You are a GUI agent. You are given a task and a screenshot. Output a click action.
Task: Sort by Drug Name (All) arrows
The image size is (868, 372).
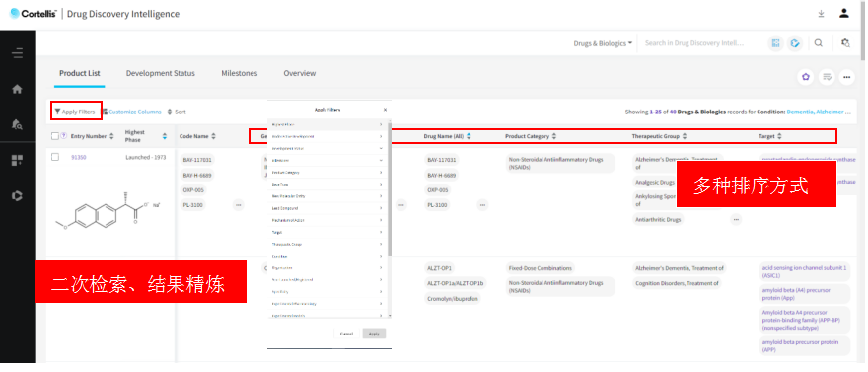[x=469, y=136]
